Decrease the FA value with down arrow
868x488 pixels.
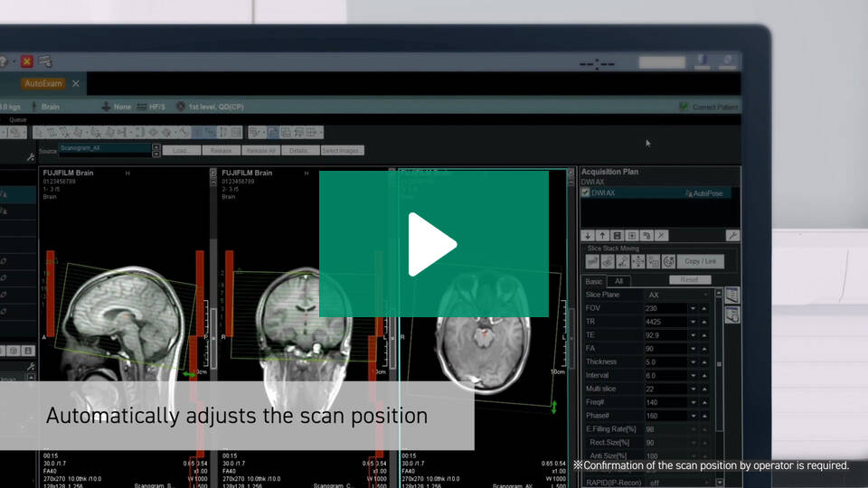pos(693,349)
